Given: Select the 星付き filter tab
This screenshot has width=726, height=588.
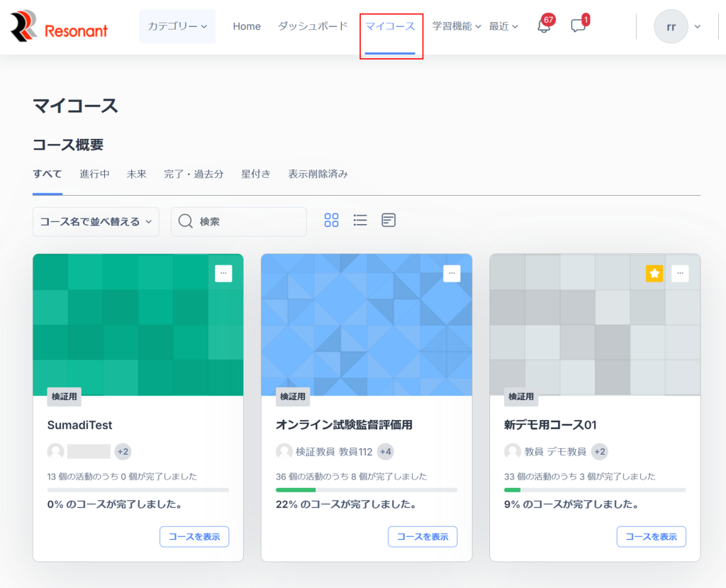Looking at the screenshot, I should point(255,174).
